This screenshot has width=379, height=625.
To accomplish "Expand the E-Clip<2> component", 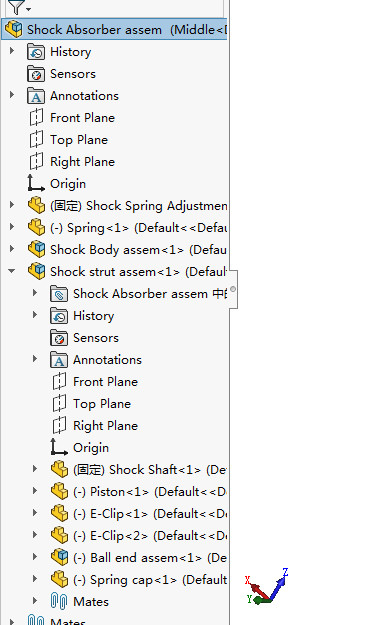I will point(35,535).
